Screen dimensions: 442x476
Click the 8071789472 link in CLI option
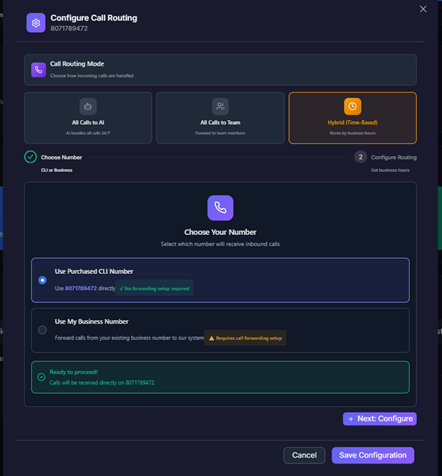81,288
